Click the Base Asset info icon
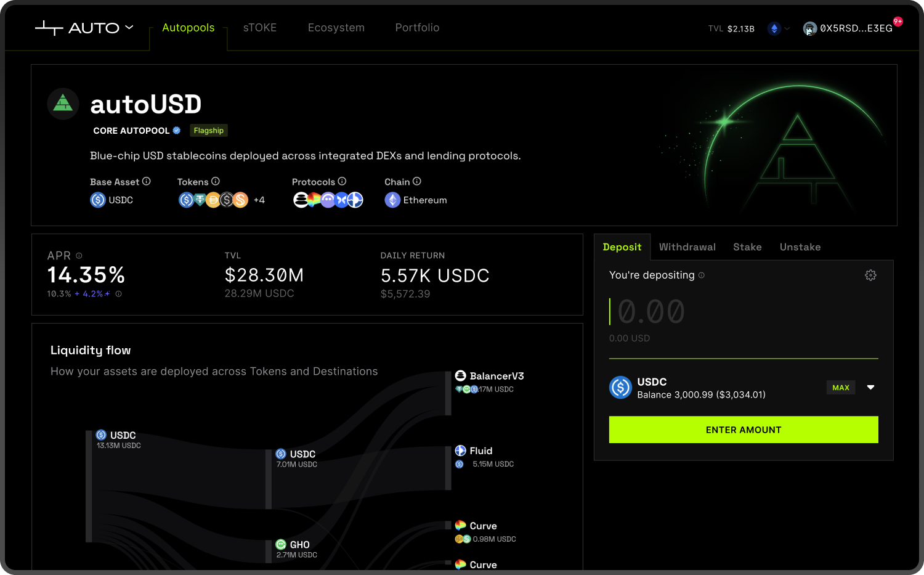The height and width of the screenshot is (575, 924). [147, 181]
